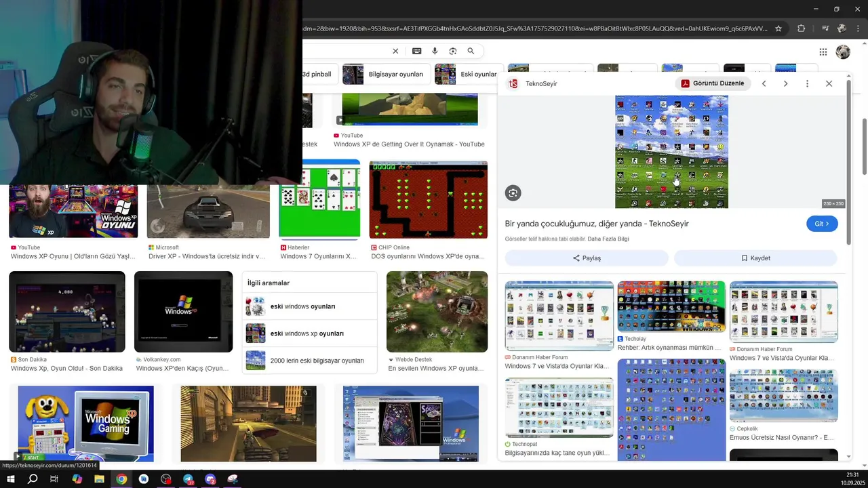Save the image with Kaydet

755,258
